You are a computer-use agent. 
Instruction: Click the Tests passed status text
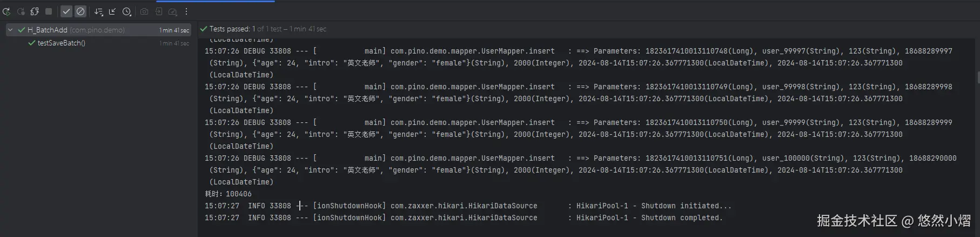pyautogui.click(x=230, y=29)
